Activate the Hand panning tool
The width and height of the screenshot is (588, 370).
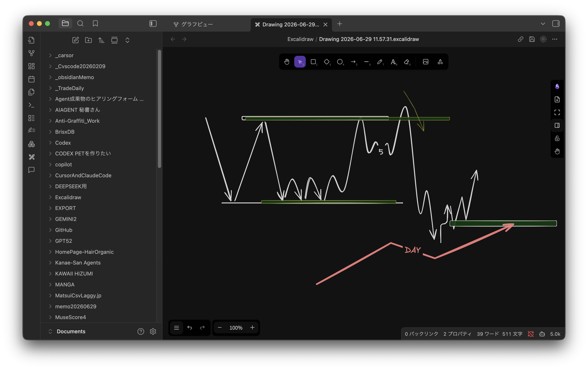(x=287, y=62)
